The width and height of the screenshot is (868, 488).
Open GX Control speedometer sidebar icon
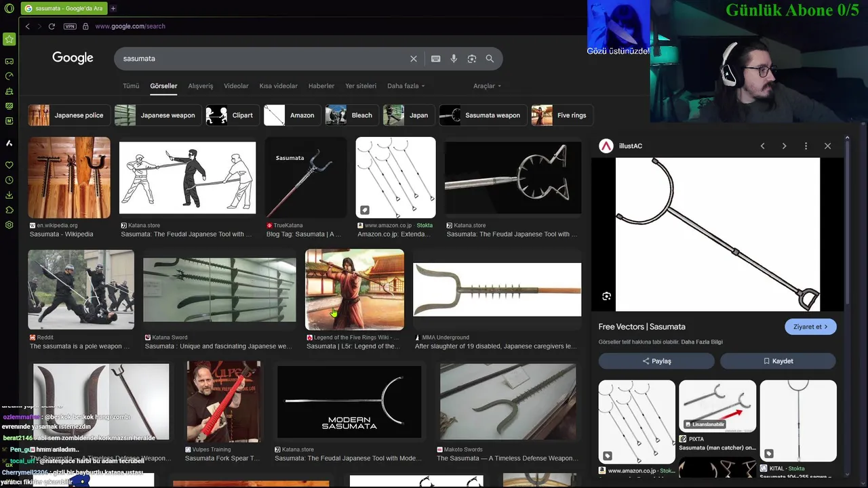click(9, 76)
